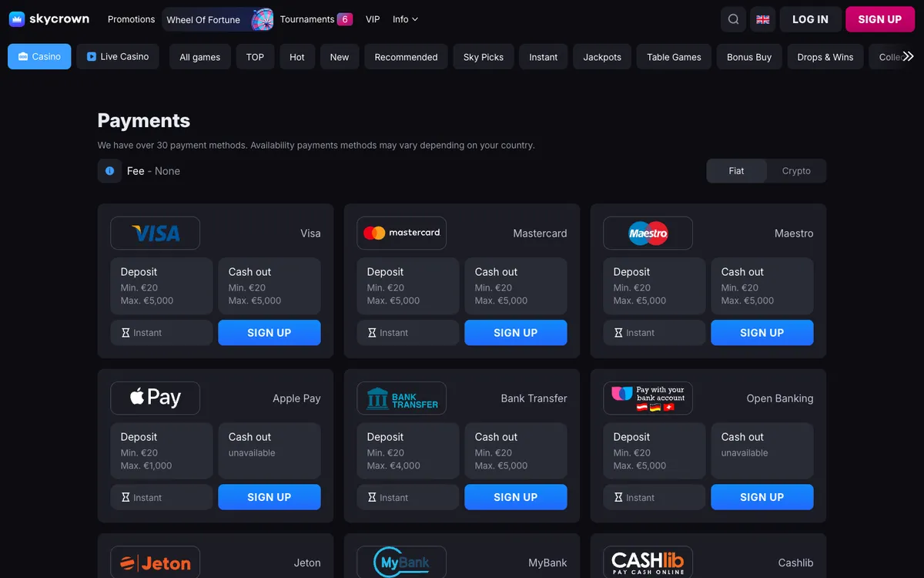The width and height of the screenshot is (924, 578).
Task: Click the fee info icon
Action: click(109, 171)
